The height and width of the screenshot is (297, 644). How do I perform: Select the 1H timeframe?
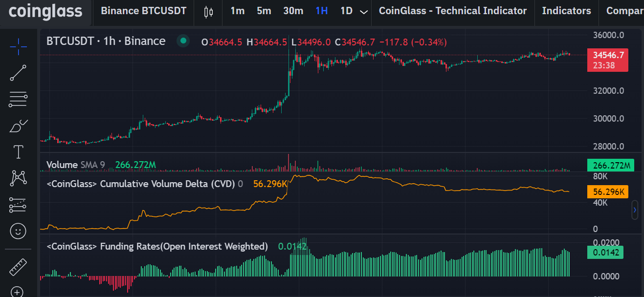[x=322, y=11]
